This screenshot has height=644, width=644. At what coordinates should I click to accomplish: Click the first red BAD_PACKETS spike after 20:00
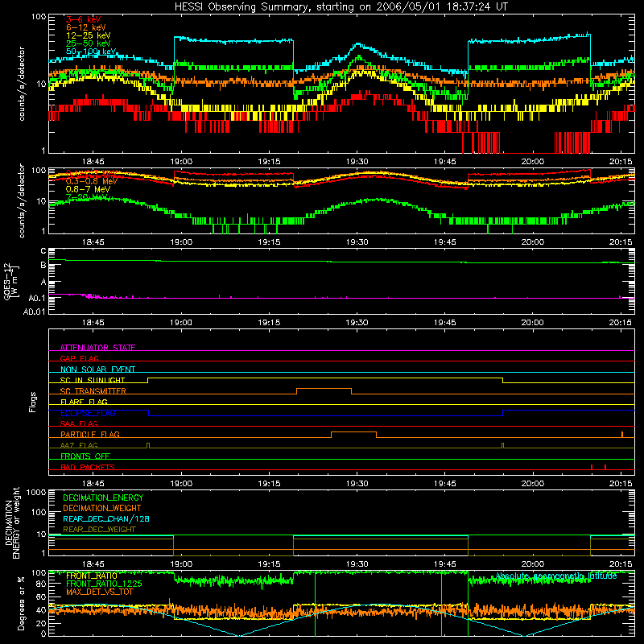(x=592, y=467)
